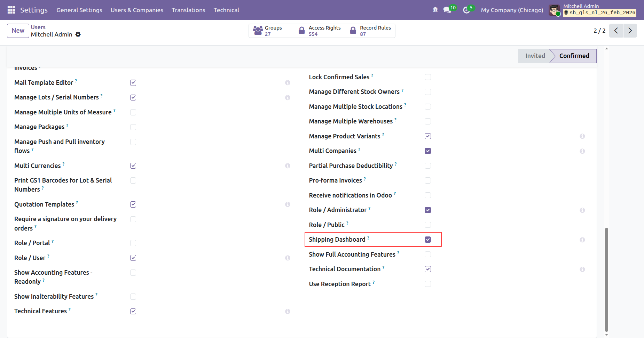Toggle the Lock Confirmed Sales checkbox
644x338 pixels.
[x=428, y=77]
